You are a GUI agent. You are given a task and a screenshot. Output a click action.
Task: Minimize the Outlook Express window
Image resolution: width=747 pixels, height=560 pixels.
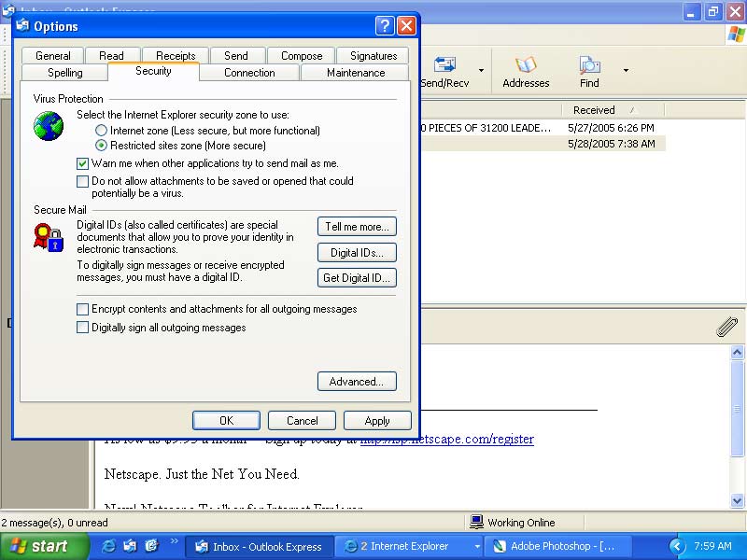click(x=691, y=11)
